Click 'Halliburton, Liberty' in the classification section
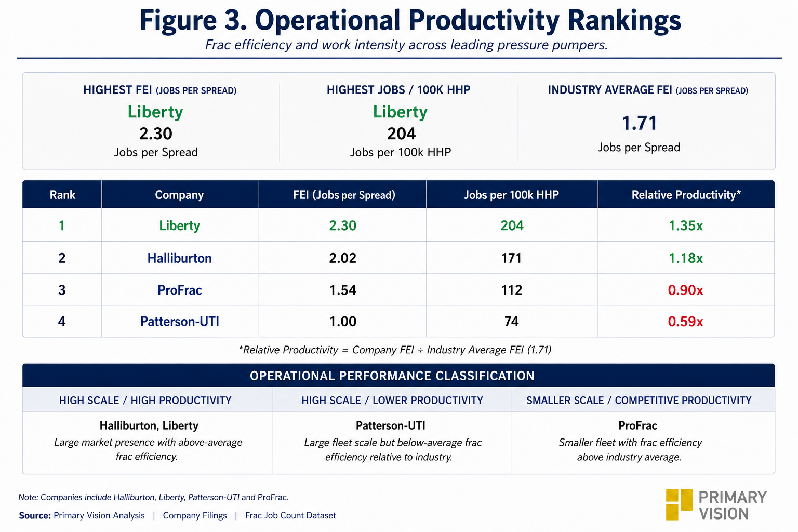Image resolution: width=798 pixels, height=532 pixels. (149, 426)
